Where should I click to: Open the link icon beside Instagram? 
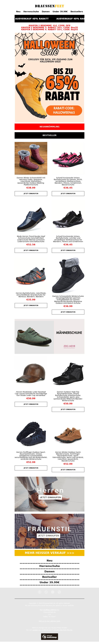tap(59, 592)
